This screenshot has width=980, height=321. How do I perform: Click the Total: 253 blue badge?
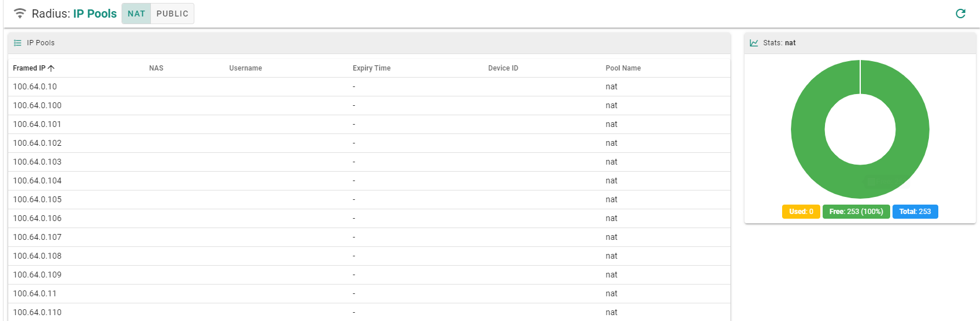[x=915, y=212]
